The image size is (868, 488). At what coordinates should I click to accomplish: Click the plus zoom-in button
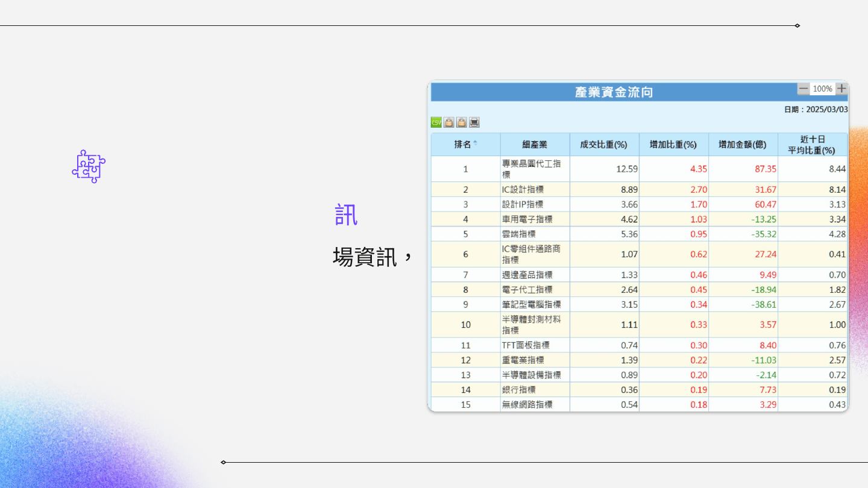point(841,89)
